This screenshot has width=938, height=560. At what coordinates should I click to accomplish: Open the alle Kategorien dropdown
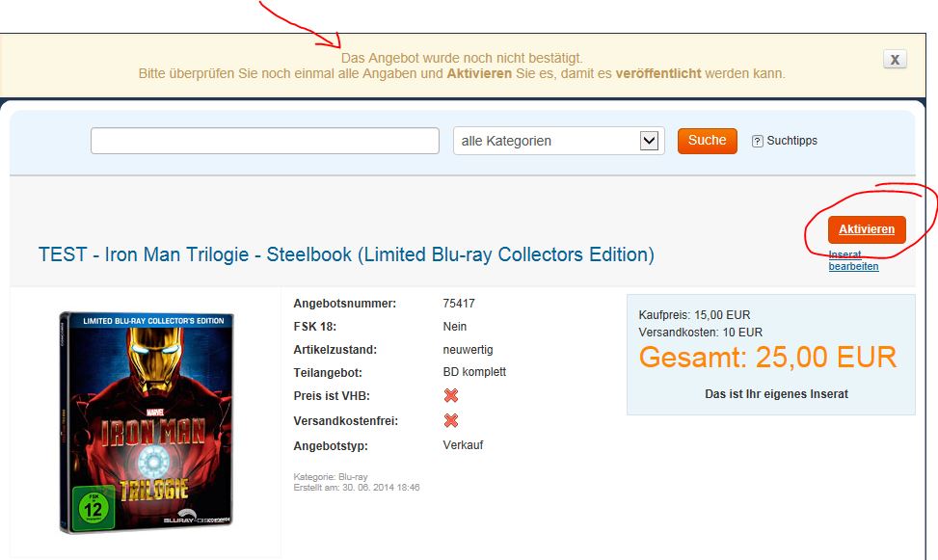pos(559,141)
